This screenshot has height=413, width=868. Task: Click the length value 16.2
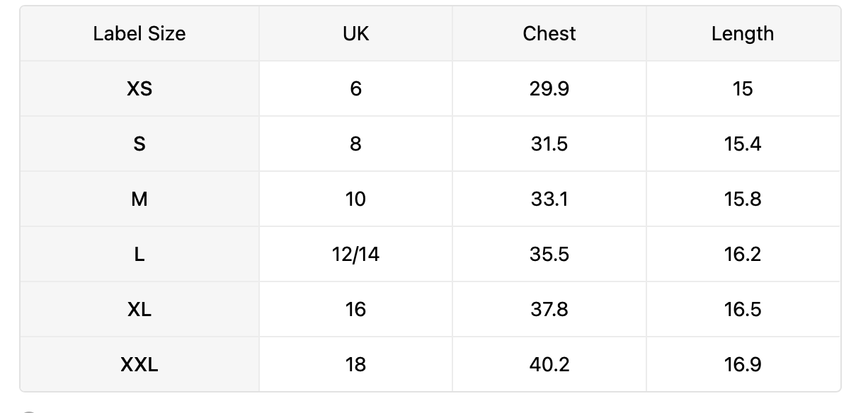pyautogui.click(x=743, y=254)
